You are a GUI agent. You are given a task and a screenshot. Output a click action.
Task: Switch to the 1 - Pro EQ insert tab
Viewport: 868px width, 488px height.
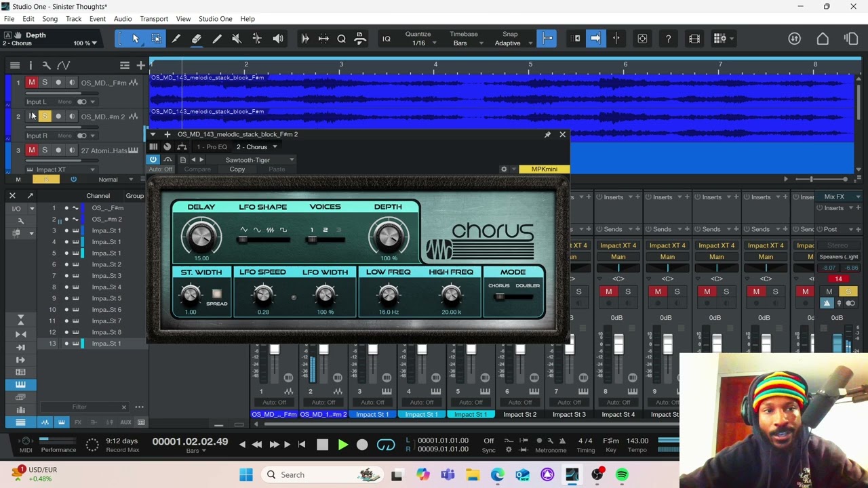click(212, 147)
